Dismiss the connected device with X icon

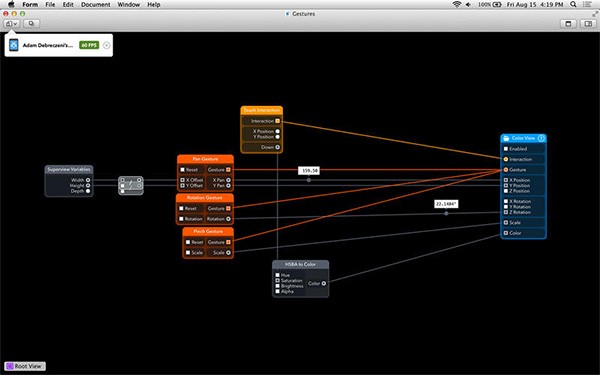click(x=107, y=45)
